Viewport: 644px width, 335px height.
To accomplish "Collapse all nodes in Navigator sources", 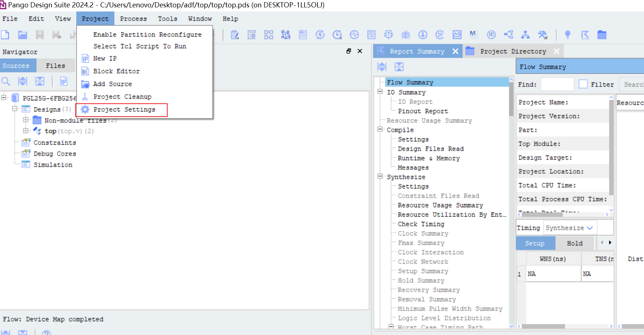I will [40, 81].
